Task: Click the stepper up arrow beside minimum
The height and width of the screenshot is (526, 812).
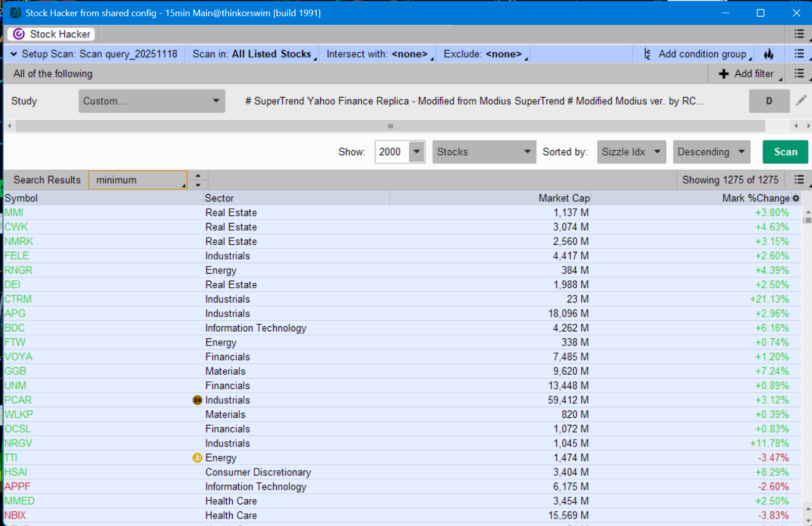Action: coord(198,176)
